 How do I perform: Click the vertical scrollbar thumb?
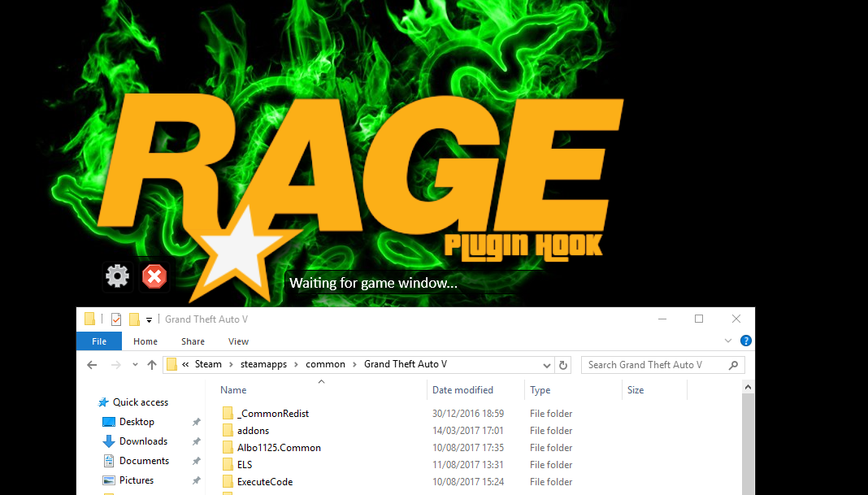(748, 445)
